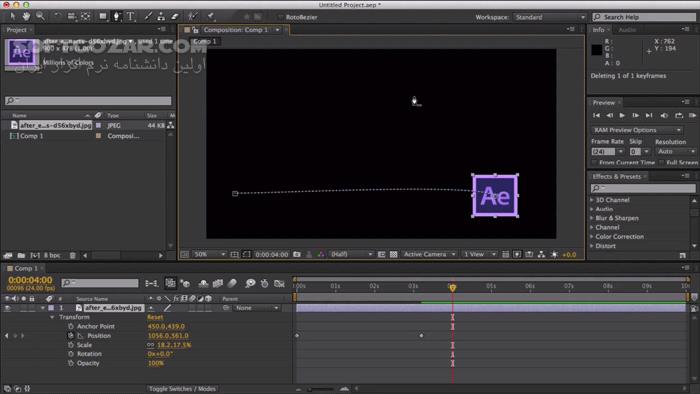This screenshot has height=394, width=700.
Task: Toggle the Position stopwatch
Action: (x=71, y=336)
